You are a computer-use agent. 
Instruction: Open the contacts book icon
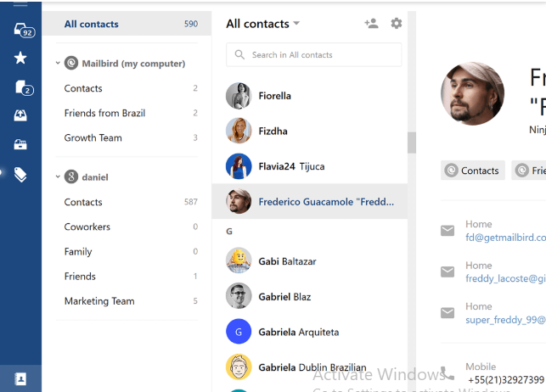[20, 378]
